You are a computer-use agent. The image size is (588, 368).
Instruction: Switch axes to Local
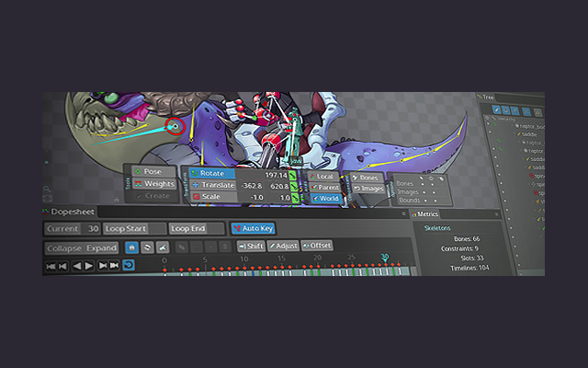[x=322, y=177]
